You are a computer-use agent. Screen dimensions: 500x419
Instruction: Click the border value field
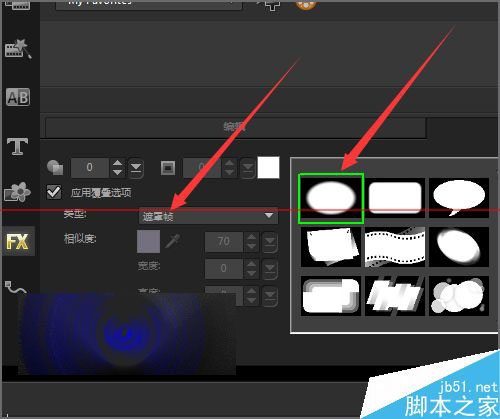(202, 167)
